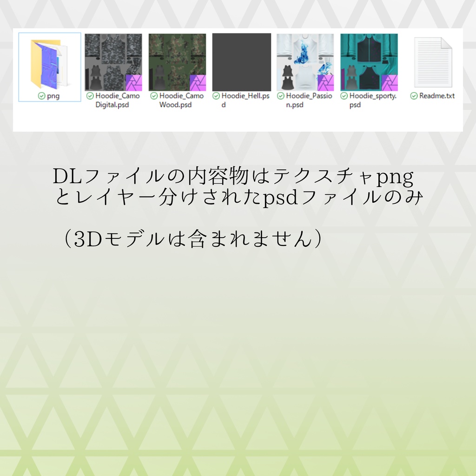Open the Hoodie_sporty.psd thumbnail

(x=370, y=63)
